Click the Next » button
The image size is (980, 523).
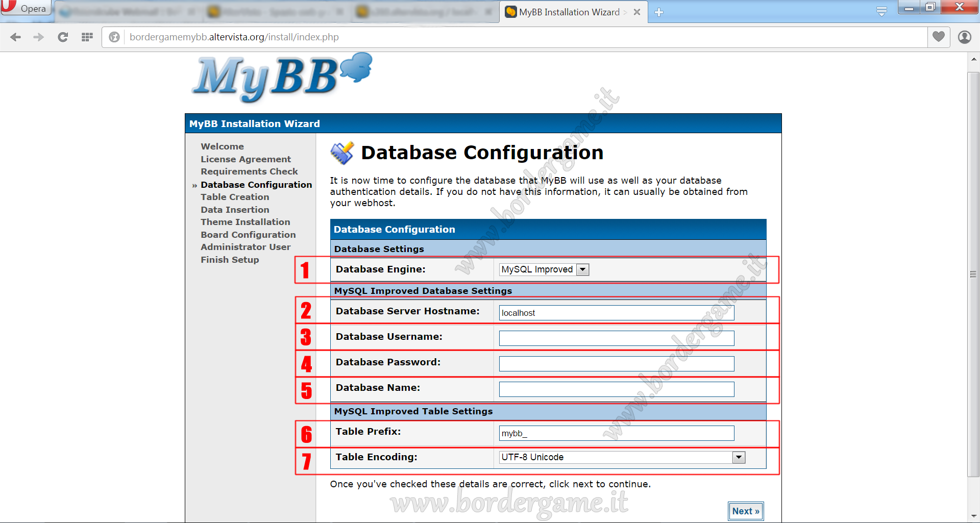point(746,511)
